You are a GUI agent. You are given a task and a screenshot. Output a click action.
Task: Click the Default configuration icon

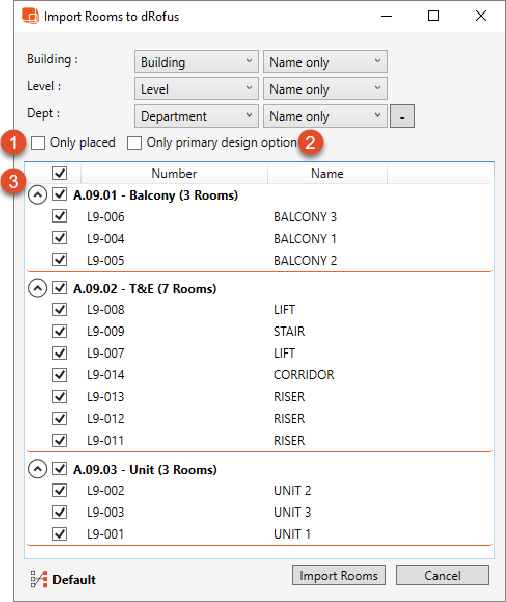click(39, 579)
